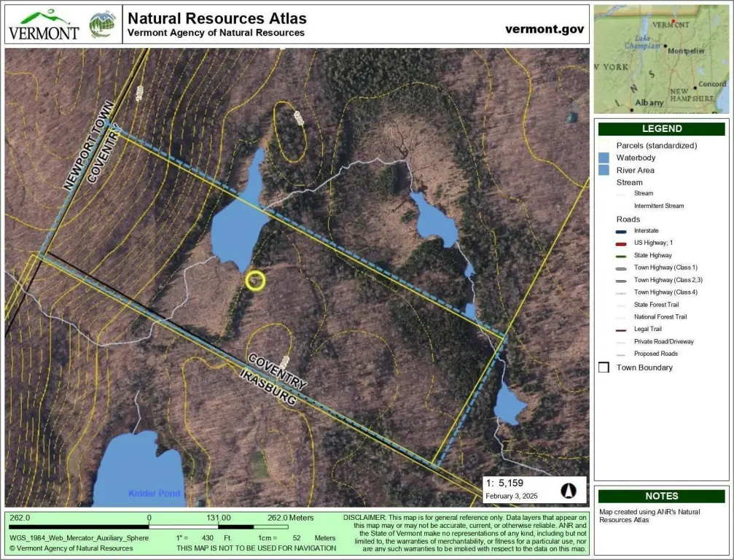Click the Vermont state logo
Viewport: 734px width, 560px height.
(x=44, y=26)
